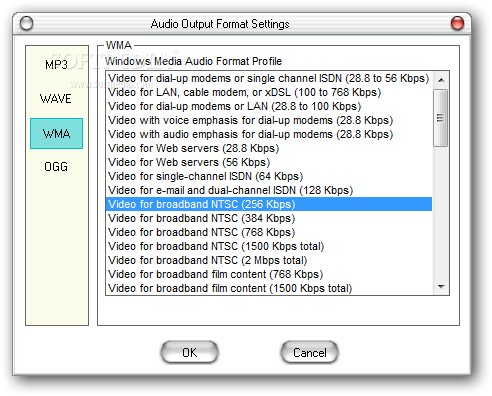
Task: Click the red close button in title bar
Action: [457, 24]
